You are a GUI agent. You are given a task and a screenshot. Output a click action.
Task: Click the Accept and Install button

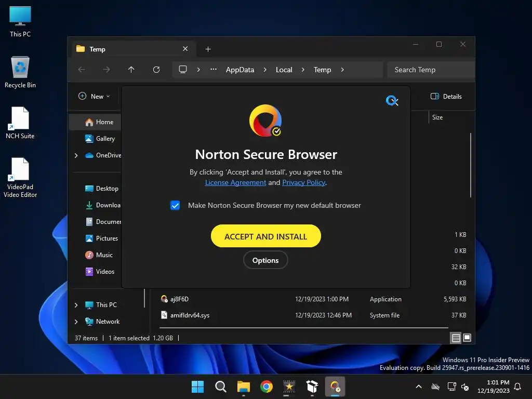coord(265,236)
